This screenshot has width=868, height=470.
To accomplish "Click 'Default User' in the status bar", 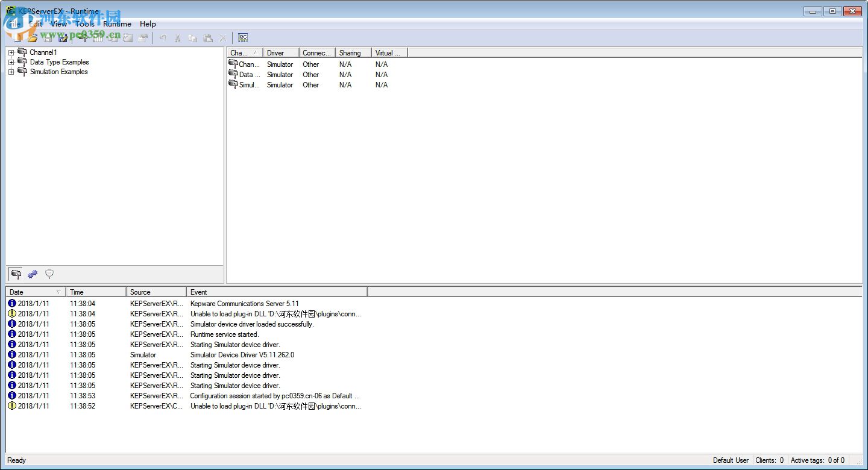I will (x=731, y=460).
